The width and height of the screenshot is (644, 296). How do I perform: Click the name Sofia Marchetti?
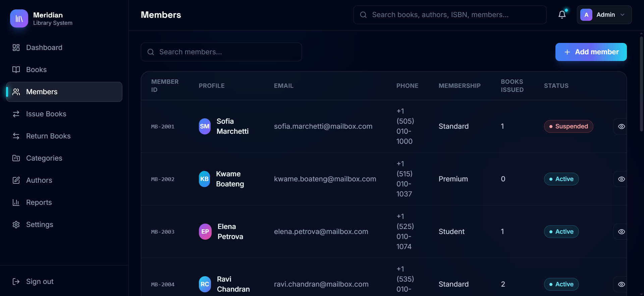[x=232, y=126]
